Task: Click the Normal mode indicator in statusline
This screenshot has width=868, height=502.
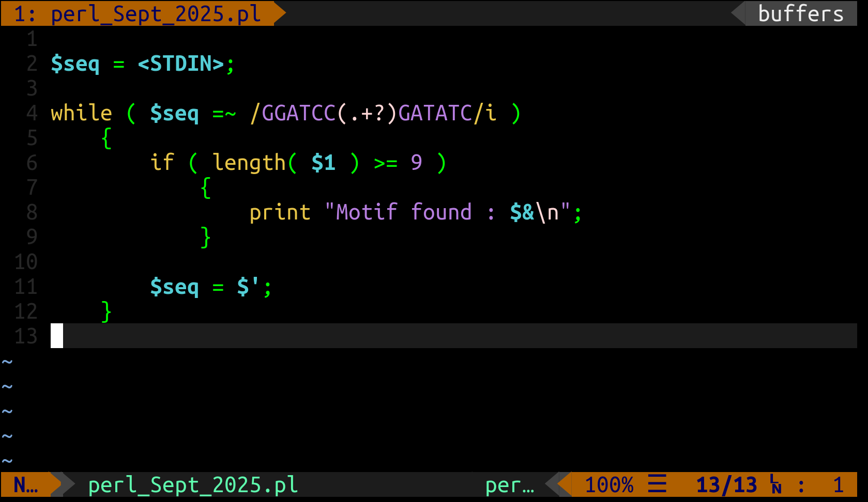Action: tap(25, 485)
